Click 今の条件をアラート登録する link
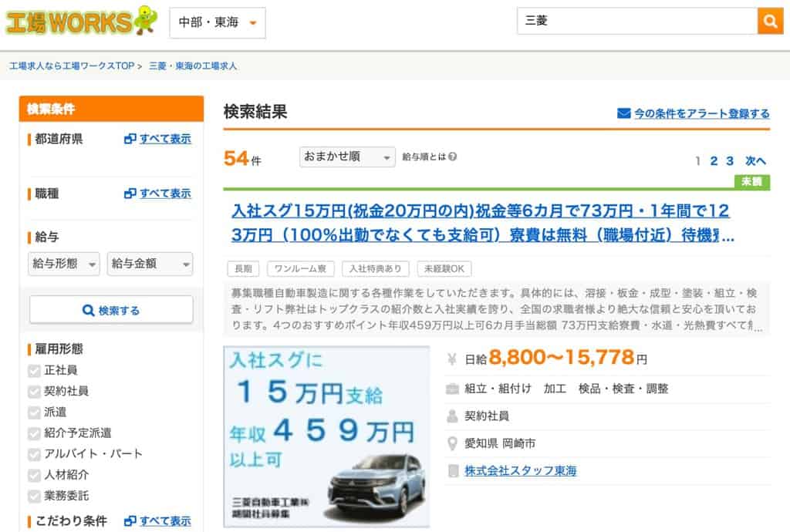The width and height of the screenshot is (790, 532). 701,114
